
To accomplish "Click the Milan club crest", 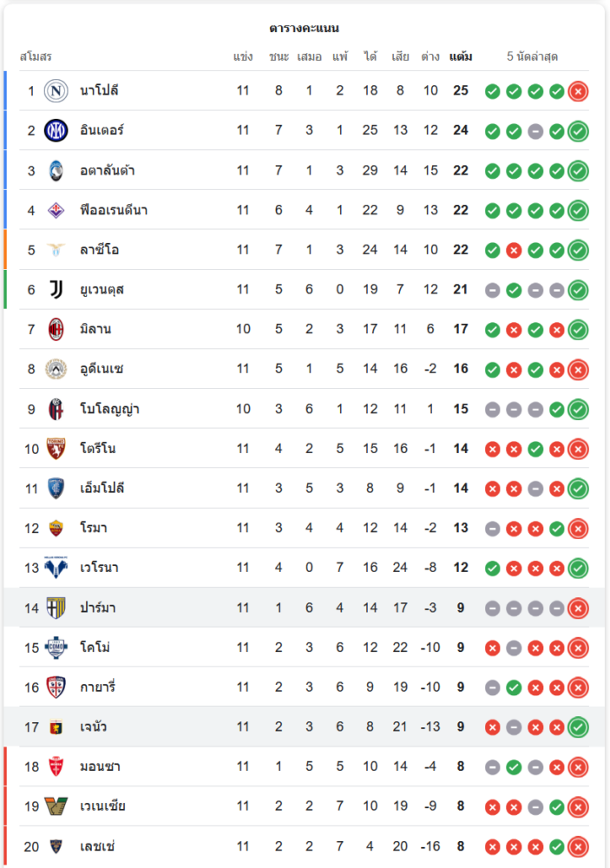I will 56,330.
